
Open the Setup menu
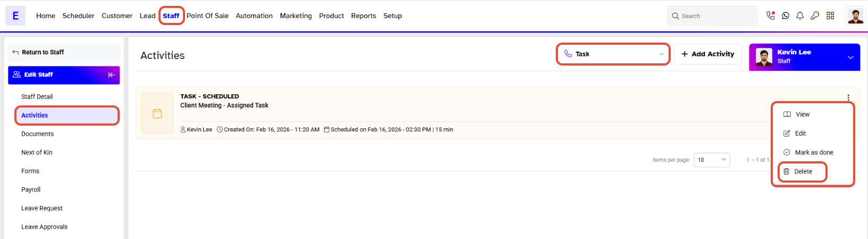(393, 16)
